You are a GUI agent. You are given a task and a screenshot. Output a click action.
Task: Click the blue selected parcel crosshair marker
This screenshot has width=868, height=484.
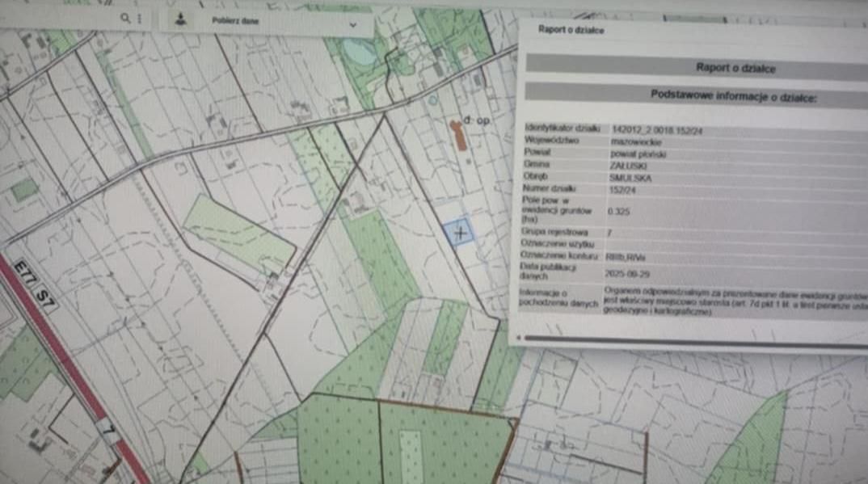coord(460,233)
